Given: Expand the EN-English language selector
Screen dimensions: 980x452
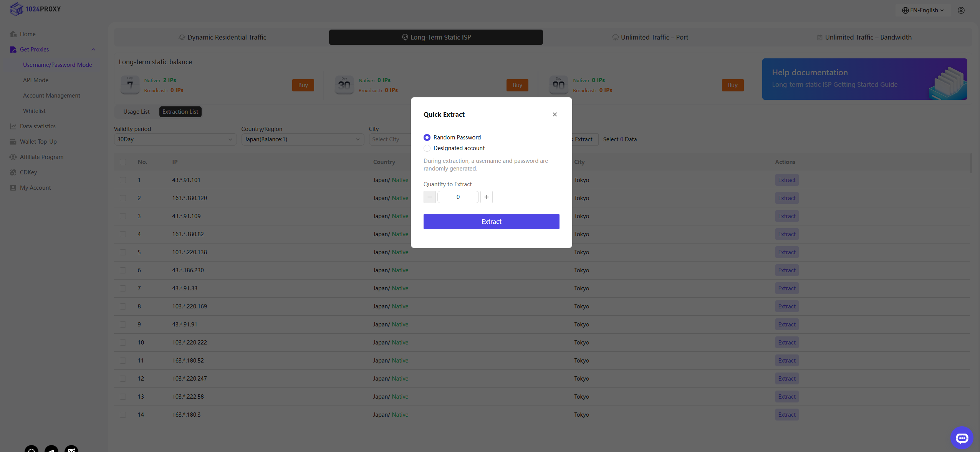Looking at the screenshot, I should tap(923, 10).
